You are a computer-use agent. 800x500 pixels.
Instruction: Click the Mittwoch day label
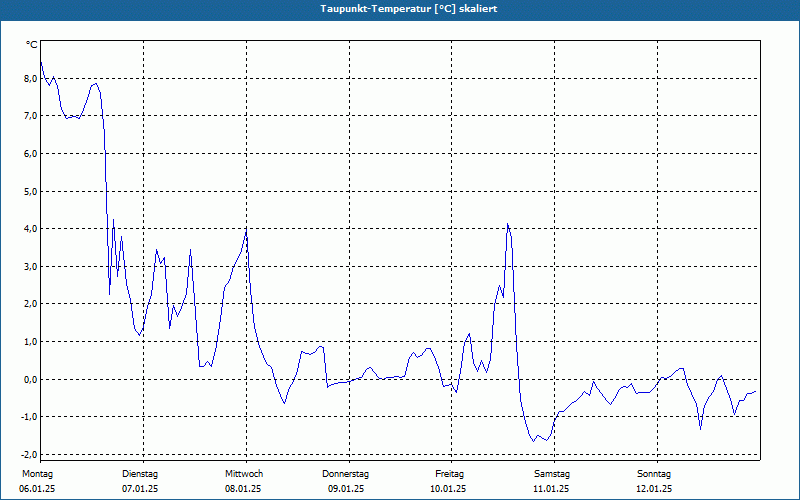point(244,474)
